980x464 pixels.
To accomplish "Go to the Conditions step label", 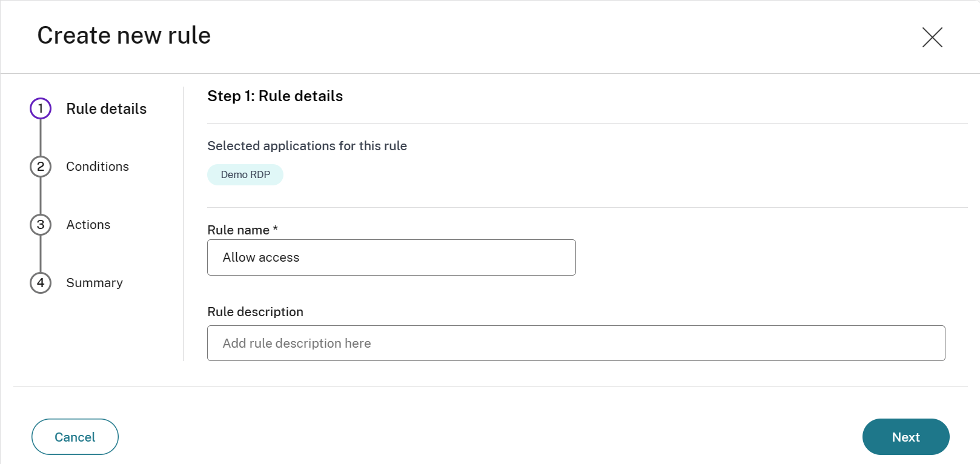I will pos(98,167).
